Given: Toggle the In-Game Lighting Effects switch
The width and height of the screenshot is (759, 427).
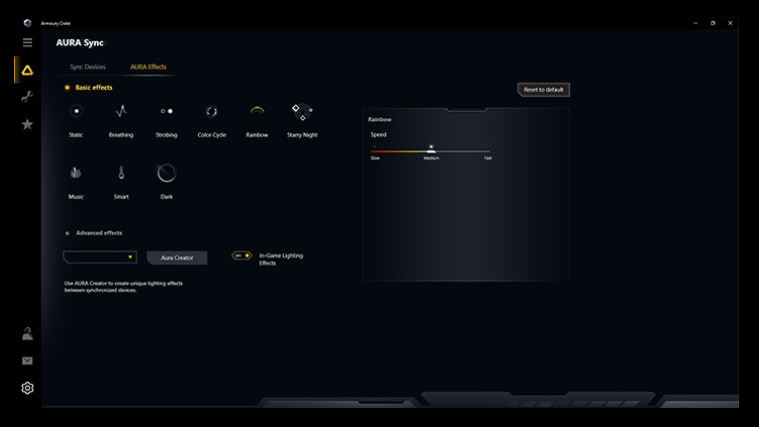Looking at the screenshot, I should 242,256.
